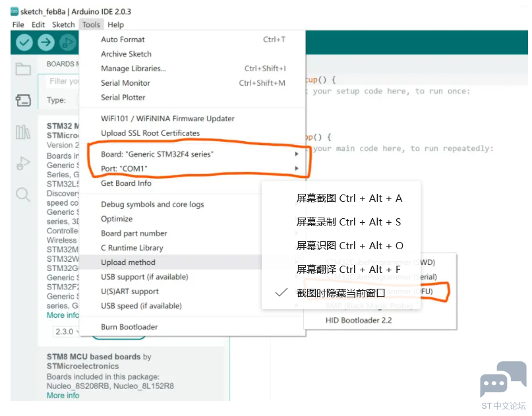Click the Tools menu

pos(91,25)
